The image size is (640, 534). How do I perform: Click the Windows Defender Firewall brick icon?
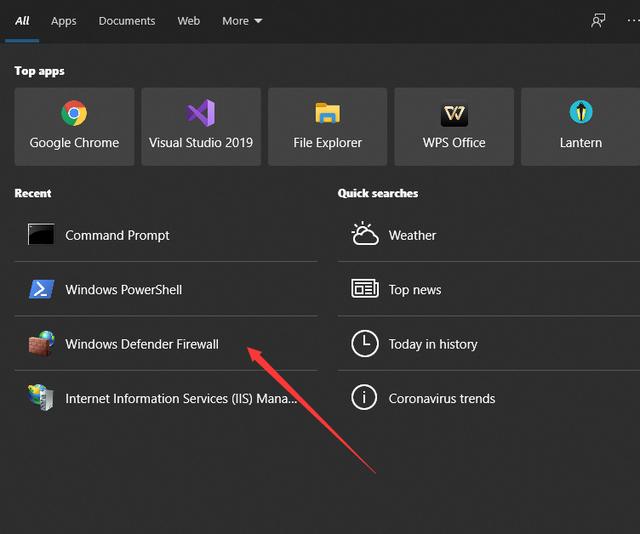tap(41, 344)
